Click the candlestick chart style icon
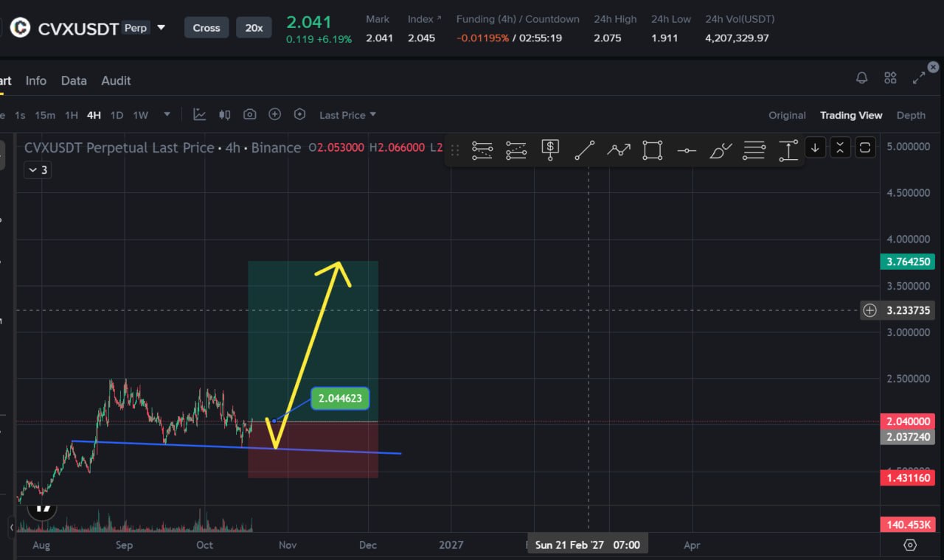The height and width of the screenshot is (560, 944). point(225,114)
